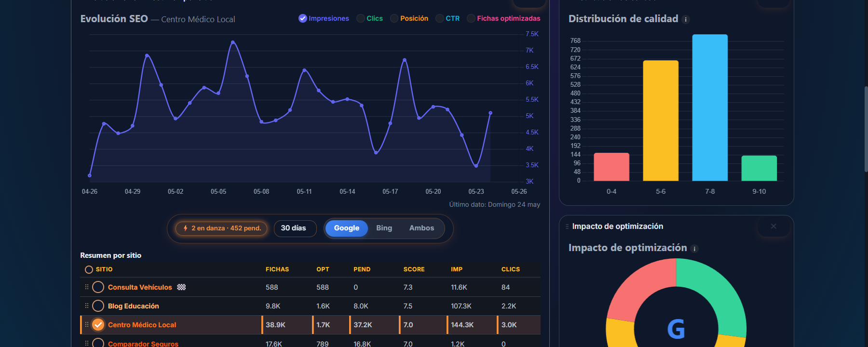Close the Impacto de optimización panel
Screen dimensions: 868x347
click(773, 226)
